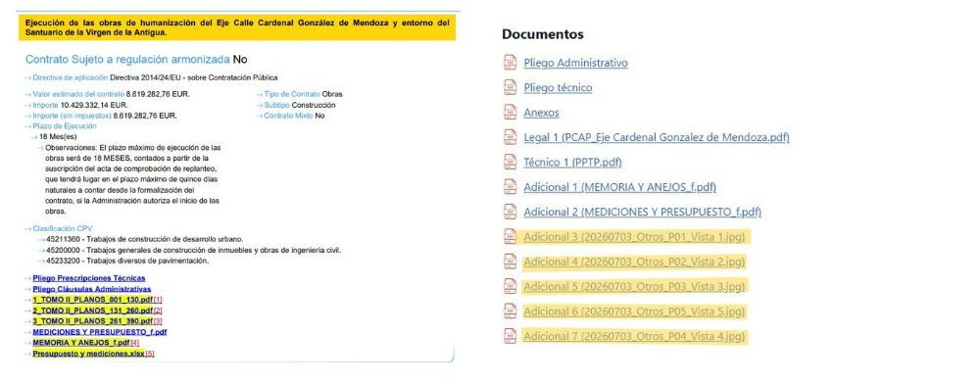Open MEMORIA Y ANEJOS_f.pdf in contract panel

[81, 343]
